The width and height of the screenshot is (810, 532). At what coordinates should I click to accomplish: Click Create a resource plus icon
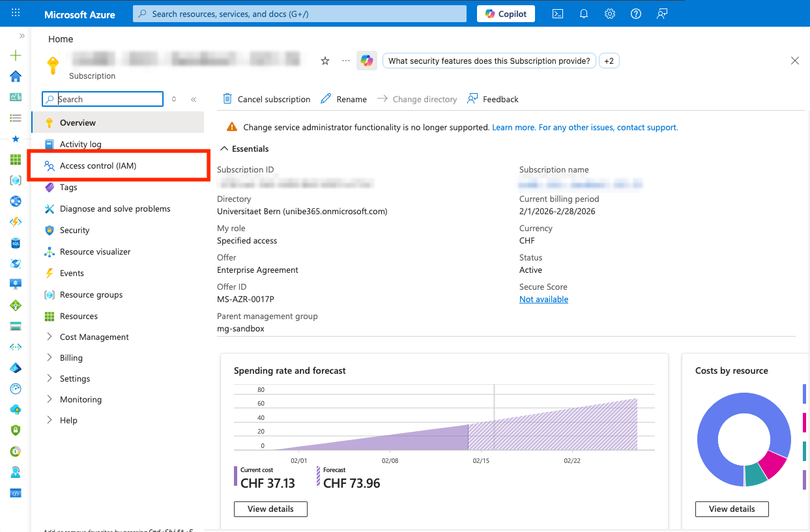click(x=16, y=55)
